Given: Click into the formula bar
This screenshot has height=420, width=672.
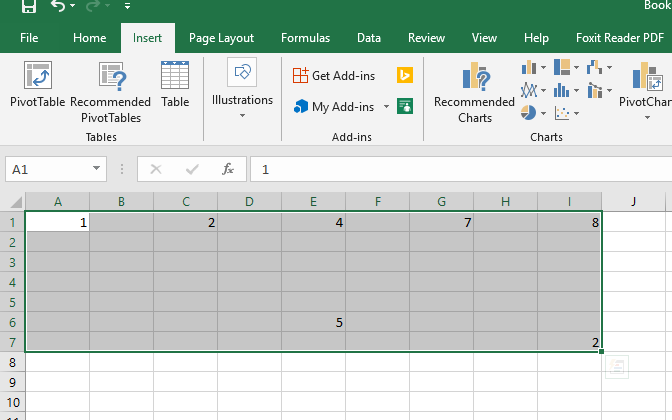Looking at the screenshot, I should pyautogui.click(x=461, y=169).
